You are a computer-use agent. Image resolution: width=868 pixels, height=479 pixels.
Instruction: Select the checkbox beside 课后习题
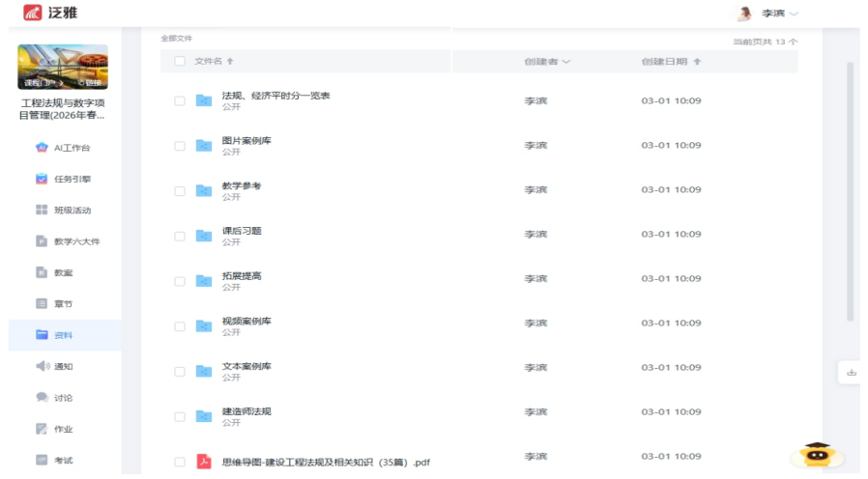pyautogui.click(x=180, y=236)
